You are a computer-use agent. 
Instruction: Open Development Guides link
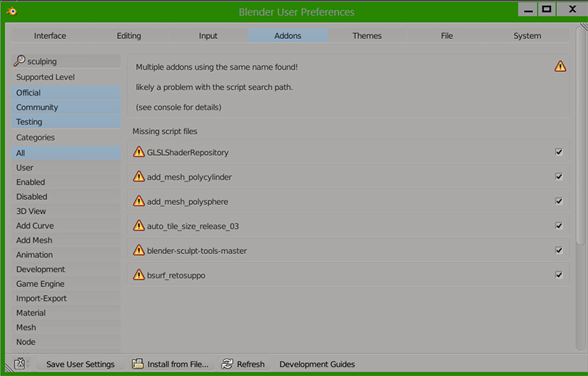pos(317,364)
